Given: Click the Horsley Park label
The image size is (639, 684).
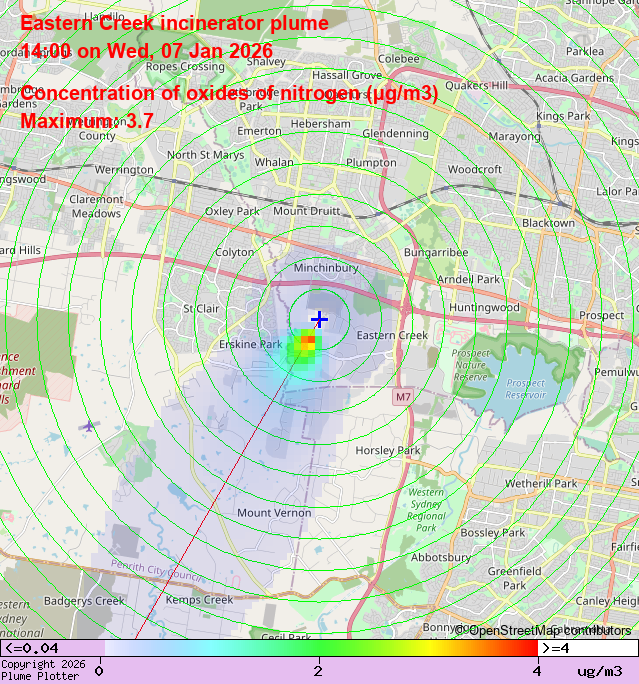Looking at the screenshot, I should tap(388, 451).
